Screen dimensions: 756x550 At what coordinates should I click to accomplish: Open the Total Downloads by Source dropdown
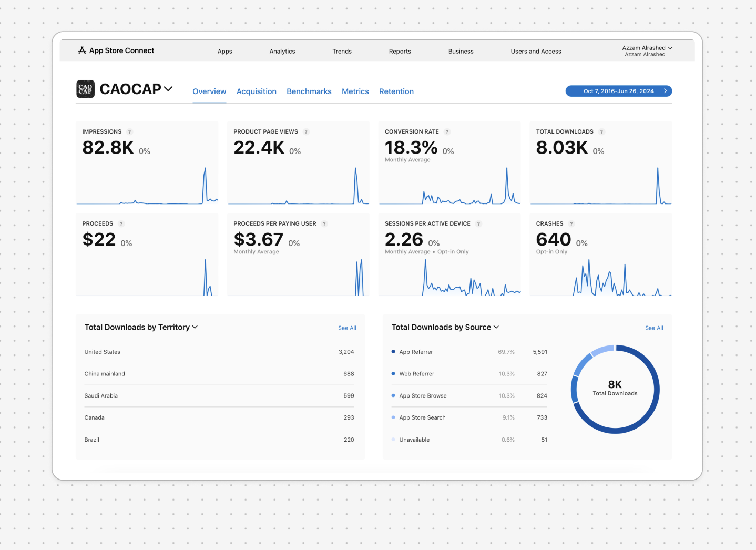pos(445,327)
